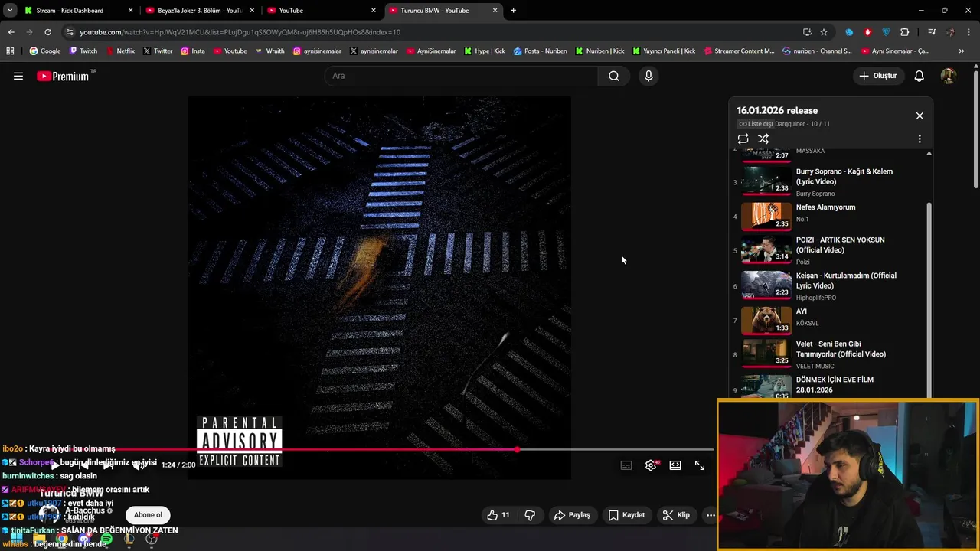This screenshot has height=551, width=980.
Task: Open Spotify from the taskbar
Action: coord(106,540)
